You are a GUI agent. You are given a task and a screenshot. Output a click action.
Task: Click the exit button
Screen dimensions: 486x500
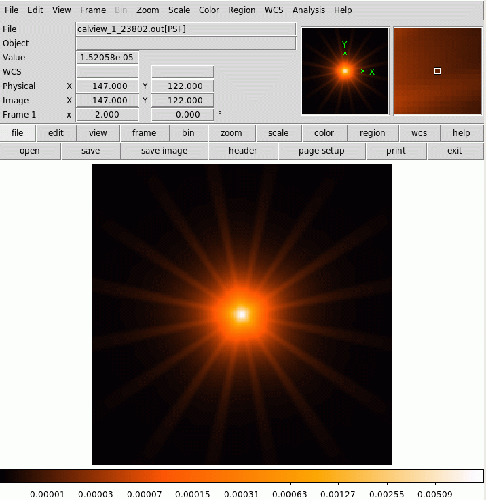pos(455,151)
